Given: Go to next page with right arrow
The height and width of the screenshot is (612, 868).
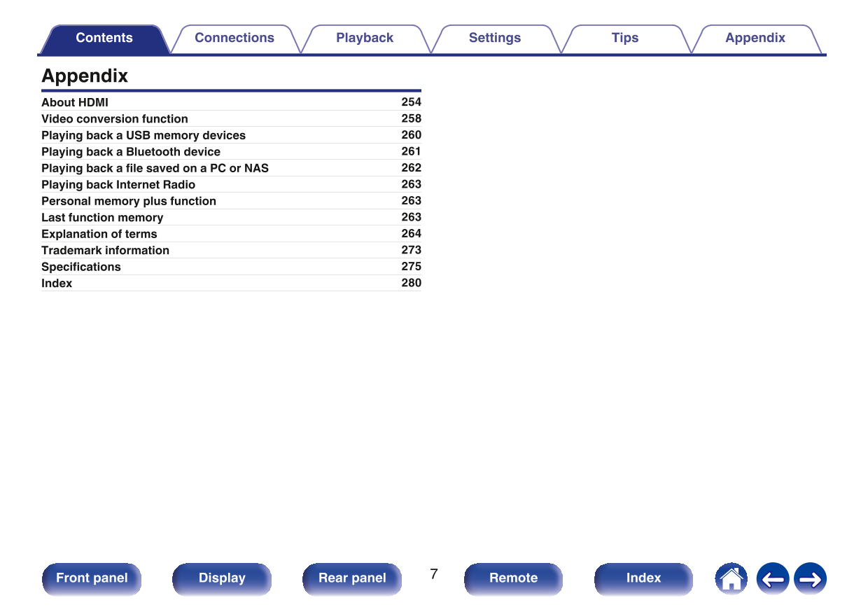Looking at the screenshot, I should click(810, 579).
